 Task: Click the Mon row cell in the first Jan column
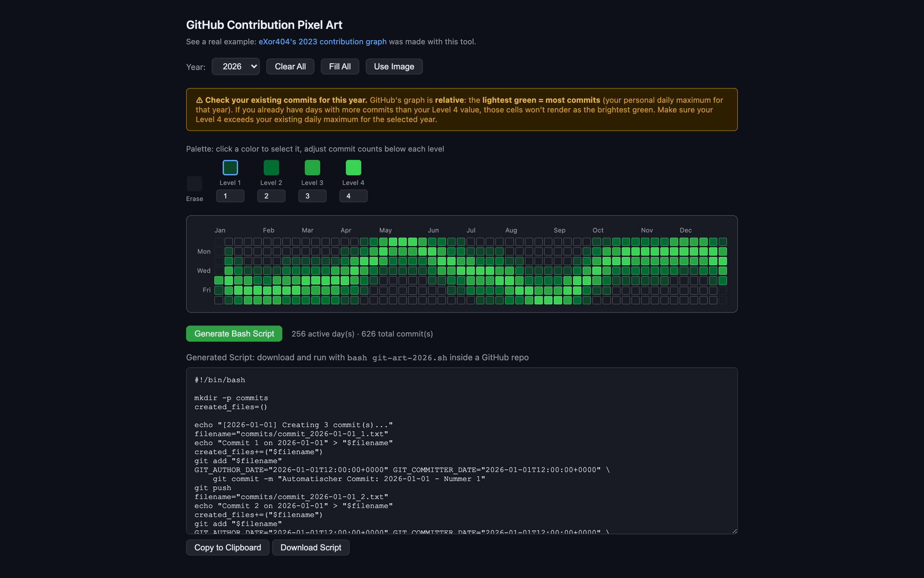pos(219,251)
